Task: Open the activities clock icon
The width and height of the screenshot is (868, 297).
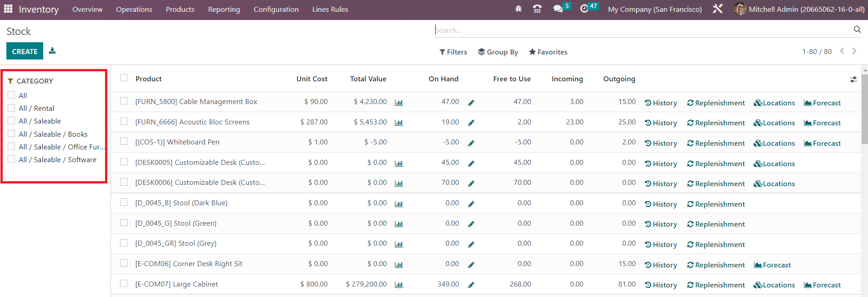Action: click(584, 9)
